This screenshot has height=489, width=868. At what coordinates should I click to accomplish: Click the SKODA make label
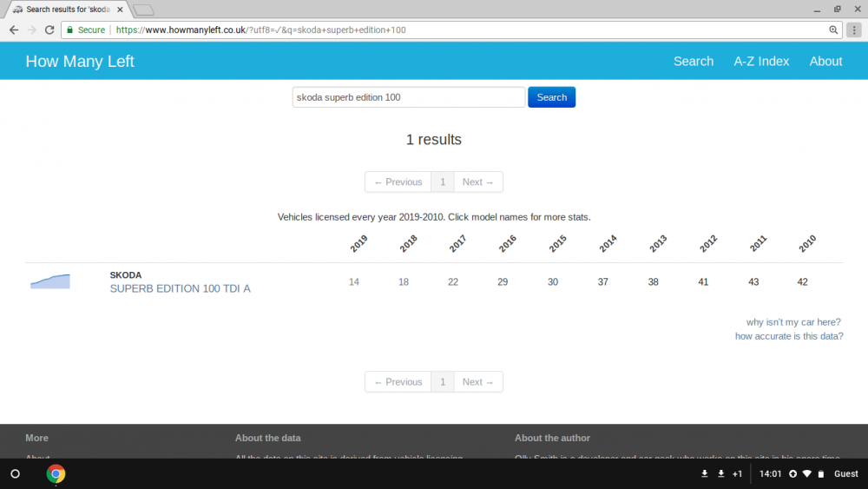pos(126,275)
